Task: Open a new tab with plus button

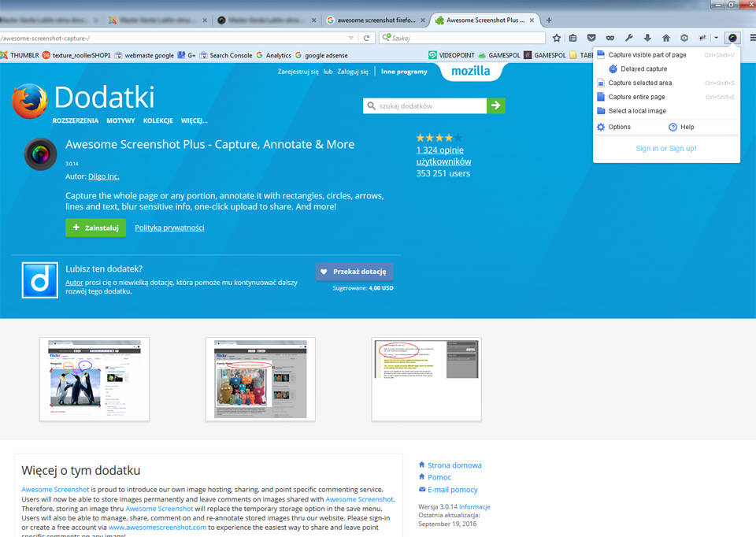Action: point(549,20)
